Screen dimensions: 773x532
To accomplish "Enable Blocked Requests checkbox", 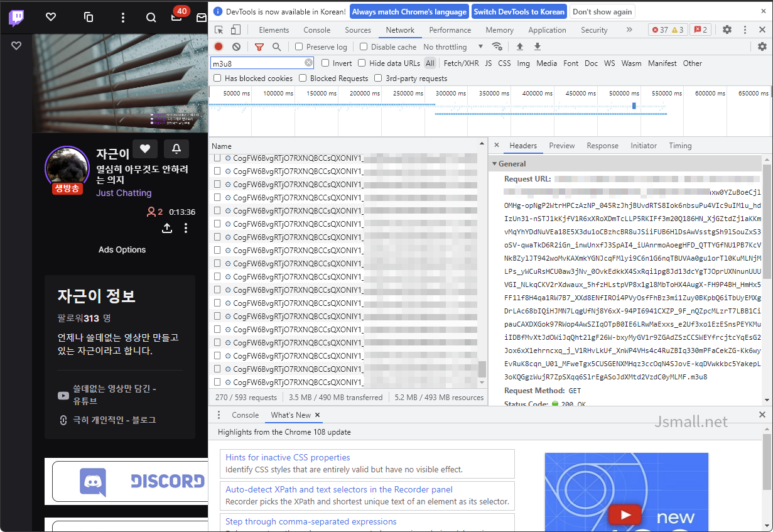I will pos(303,79).
